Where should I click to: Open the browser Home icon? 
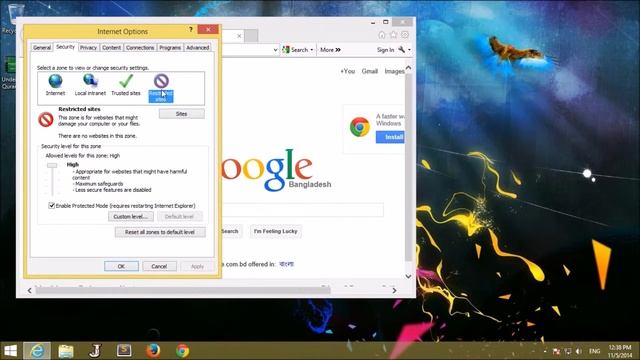coord(382,35)
